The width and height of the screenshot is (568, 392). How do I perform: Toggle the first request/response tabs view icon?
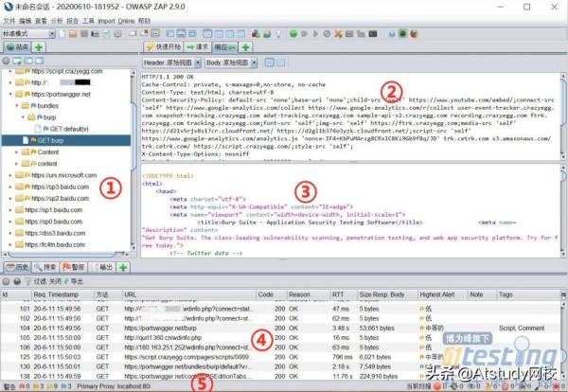pos(207,34)
